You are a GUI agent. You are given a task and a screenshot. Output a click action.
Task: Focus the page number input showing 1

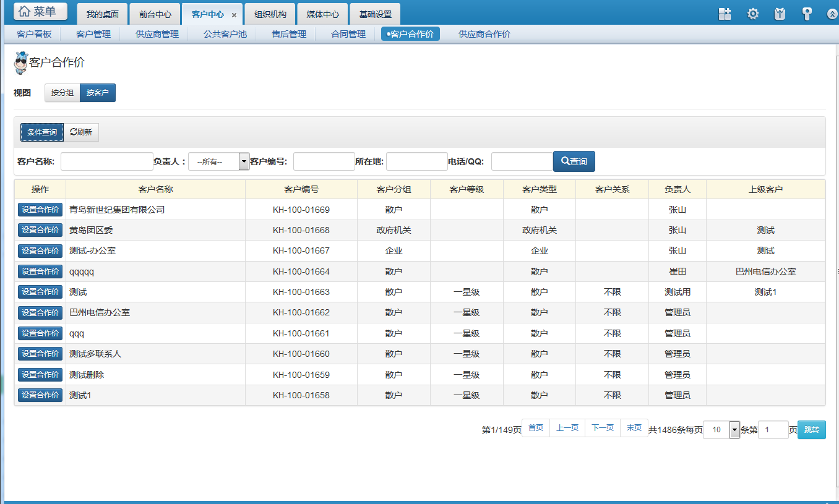(773, 430)
